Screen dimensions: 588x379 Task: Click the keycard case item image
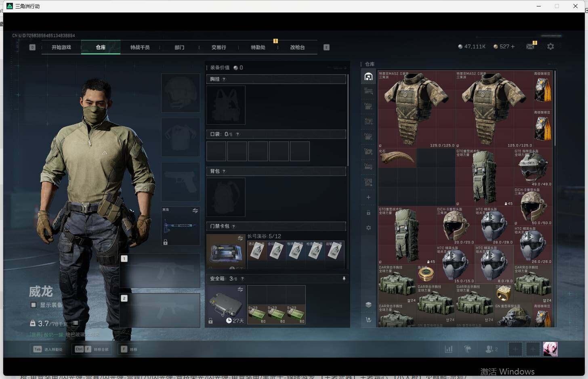pyautogui.click(x=226, y=253)
